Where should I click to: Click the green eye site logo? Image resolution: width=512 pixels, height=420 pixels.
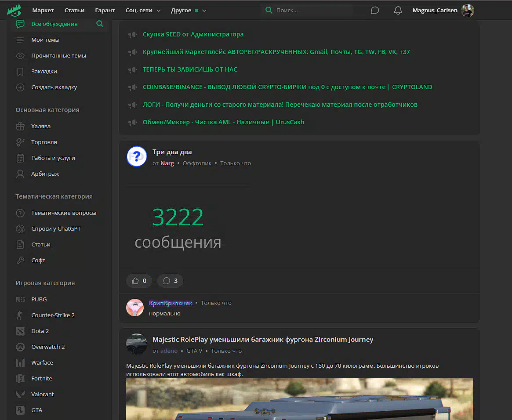point(15,11)
